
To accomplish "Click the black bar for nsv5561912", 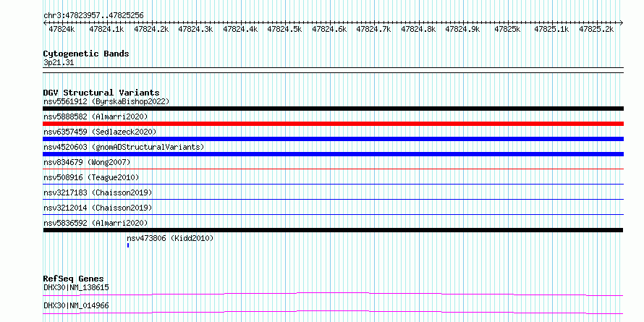I will [x=333, y=109].
